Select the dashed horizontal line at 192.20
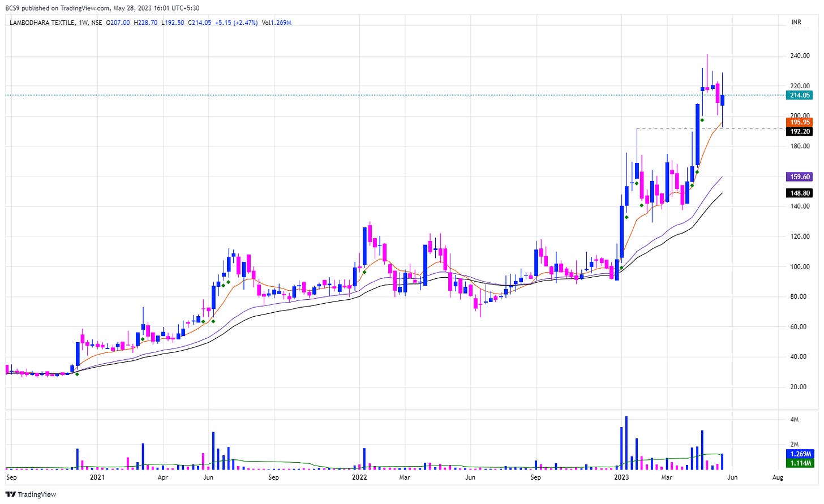Screen dimensions: 824x504 [711, 128]
